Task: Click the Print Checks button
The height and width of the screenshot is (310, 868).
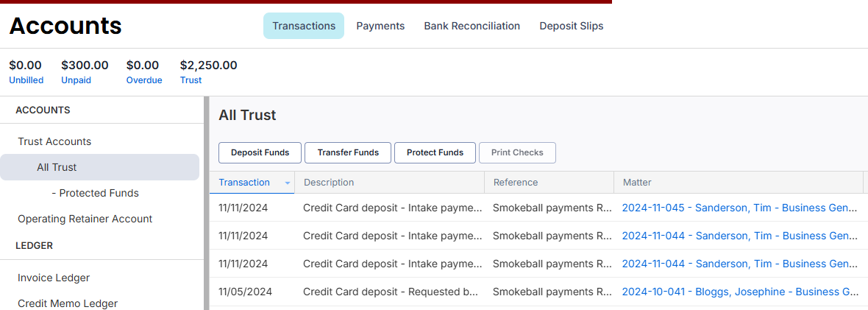Action: (x=517, y=152)
